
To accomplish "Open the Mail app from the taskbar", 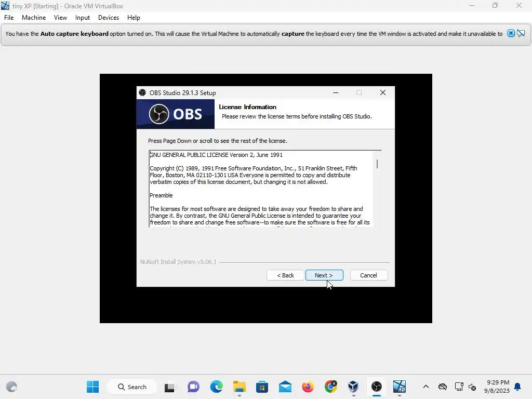I will [285, 387].
